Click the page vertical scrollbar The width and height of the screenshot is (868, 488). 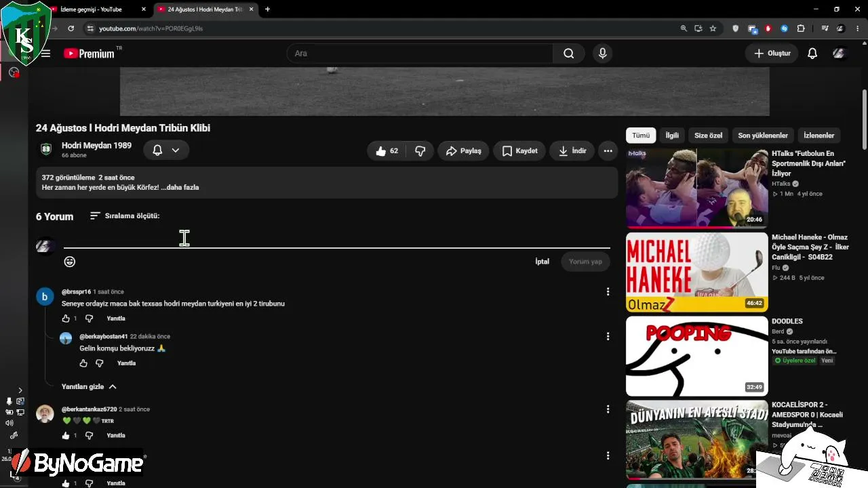[x=865, y=119]
